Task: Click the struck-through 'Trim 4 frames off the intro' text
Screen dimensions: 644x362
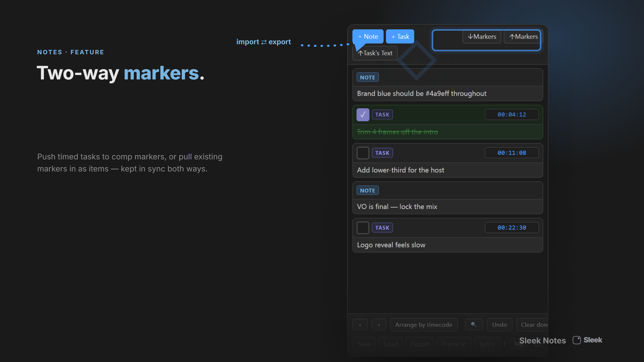Action: click(x=397, y=132)
